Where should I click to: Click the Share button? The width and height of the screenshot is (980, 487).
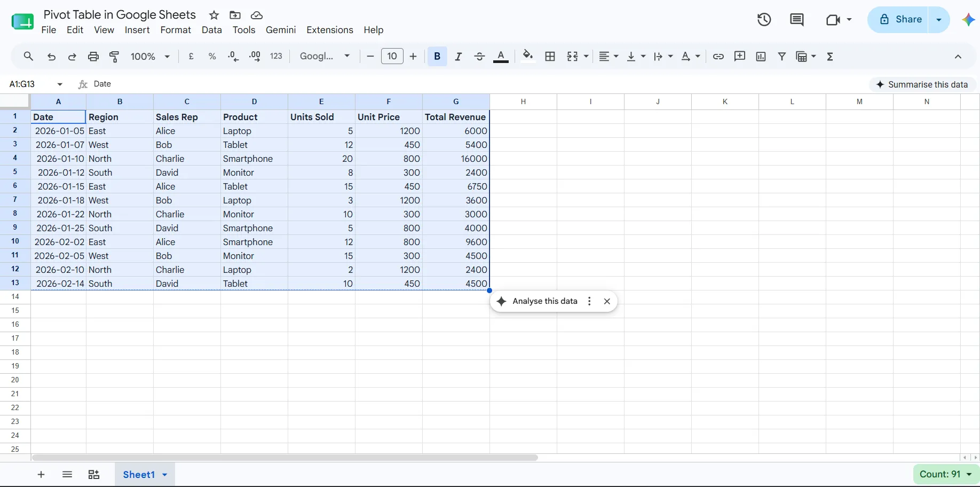tap(899, 19)
